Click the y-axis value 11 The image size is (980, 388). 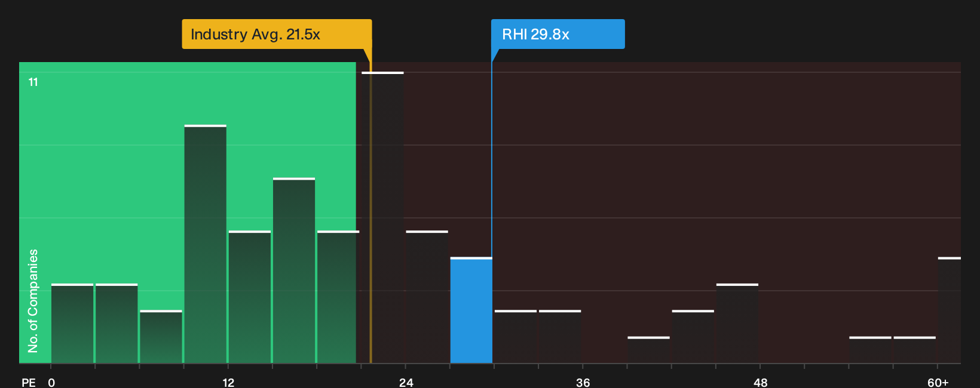[33, 82]
